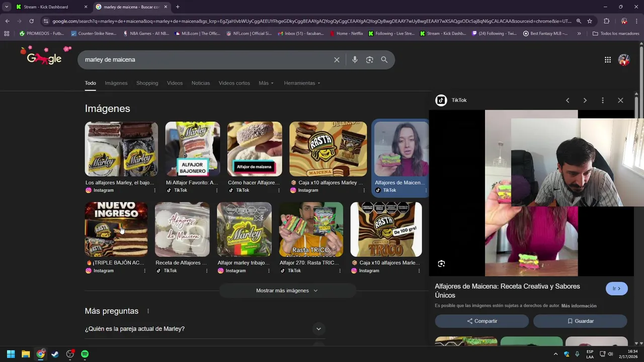
Task: Open 'Más información' copyright link
Action: [579, 306]
